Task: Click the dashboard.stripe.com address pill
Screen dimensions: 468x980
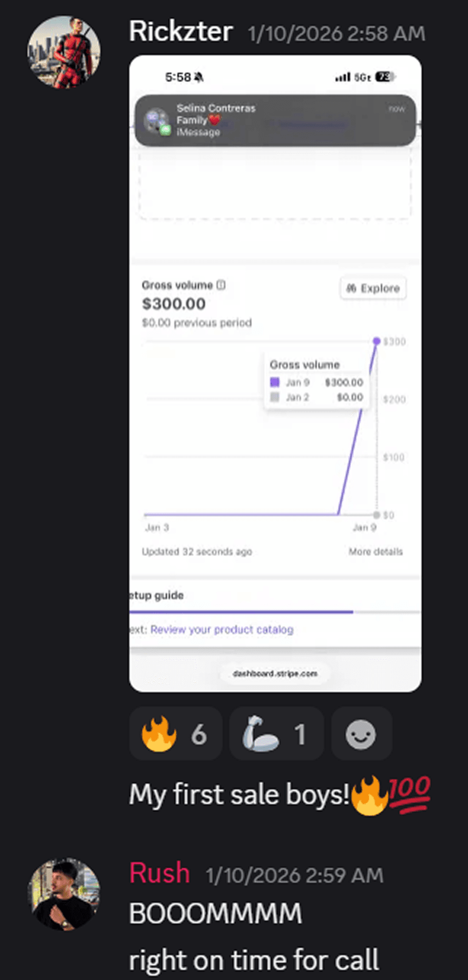Action: click(274, 673)
